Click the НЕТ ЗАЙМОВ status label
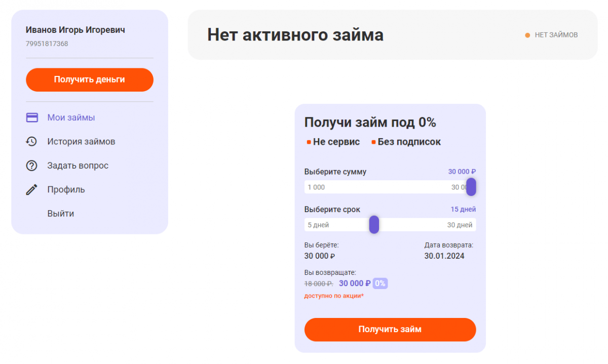This screenshot has width=608, height=364. [x=556, y=35]
